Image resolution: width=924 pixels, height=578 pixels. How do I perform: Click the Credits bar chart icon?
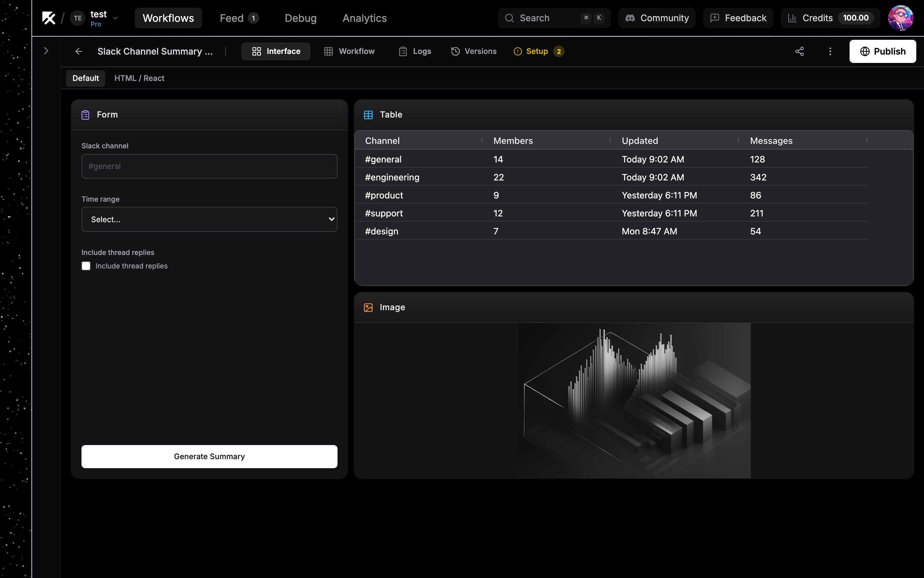[792, 18]
